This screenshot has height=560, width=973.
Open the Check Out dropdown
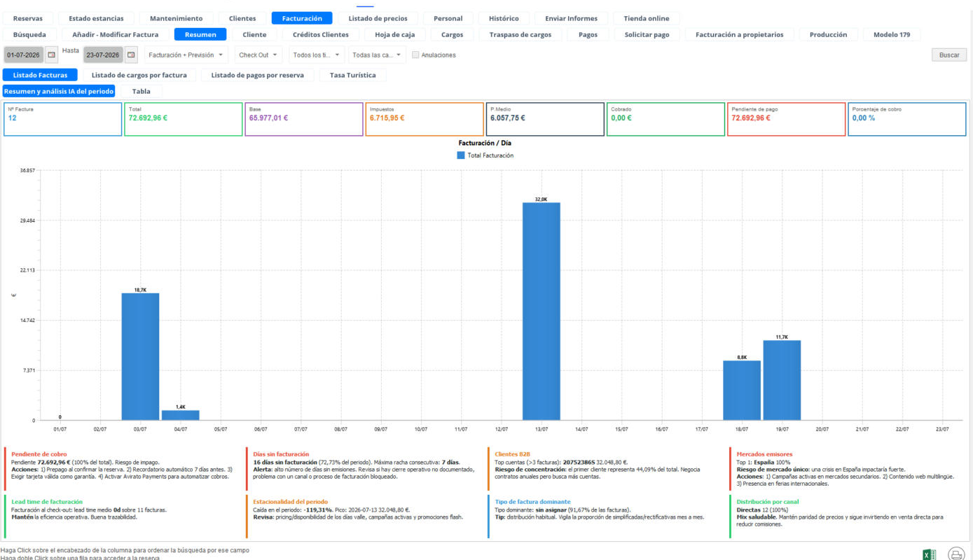click(258, 55)
